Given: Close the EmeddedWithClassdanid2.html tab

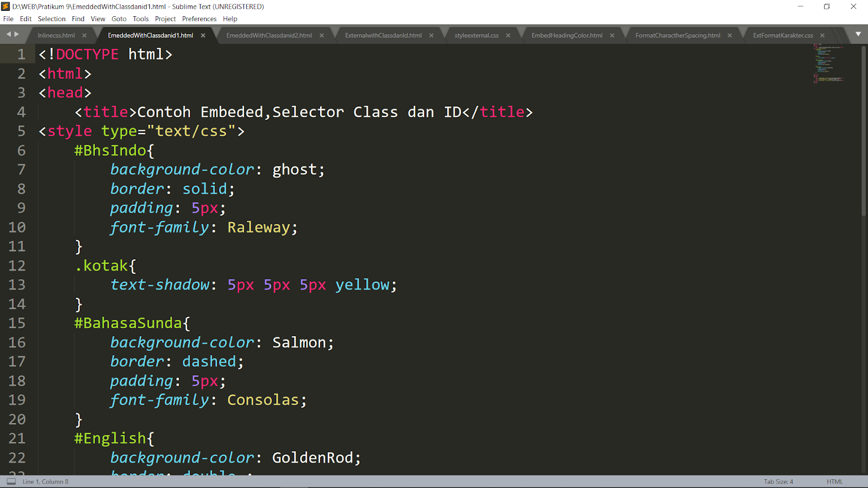Looking at the screenshot, I should [322, 35].
